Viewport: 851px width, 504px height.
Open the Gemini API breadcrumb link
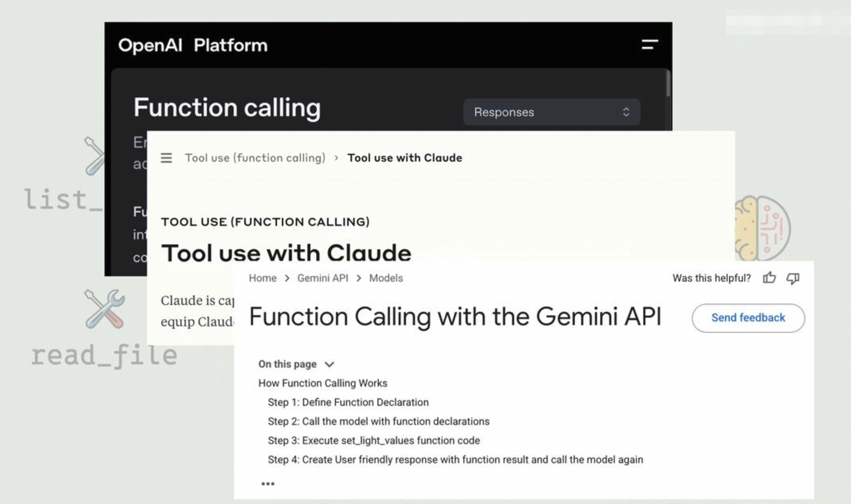pos(323,278)
